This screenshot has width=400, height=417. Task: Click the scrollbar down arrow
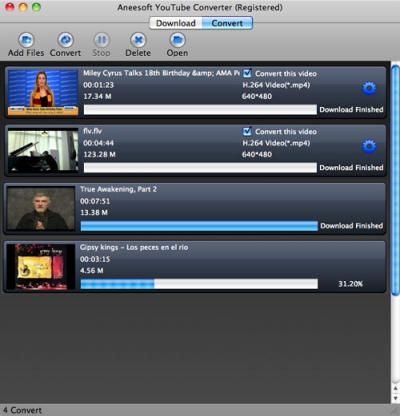395,398
